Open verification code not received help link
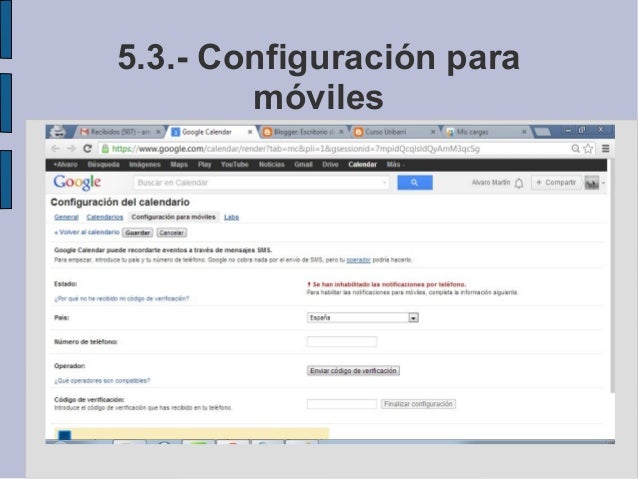The height and width of the screenshot is (479, 638). (x=122, y=298)
